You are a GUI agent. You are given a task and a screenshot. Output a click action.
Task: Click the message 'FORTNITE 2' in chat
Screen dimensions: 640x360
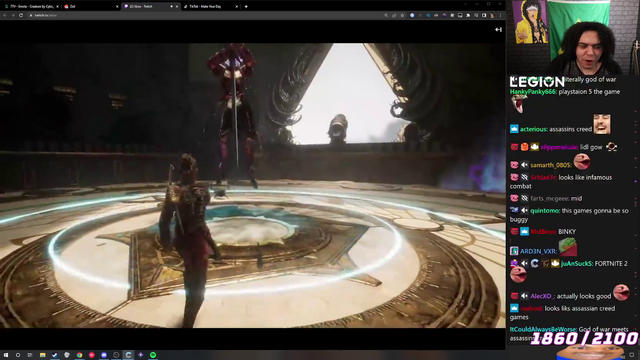(611, 264)
